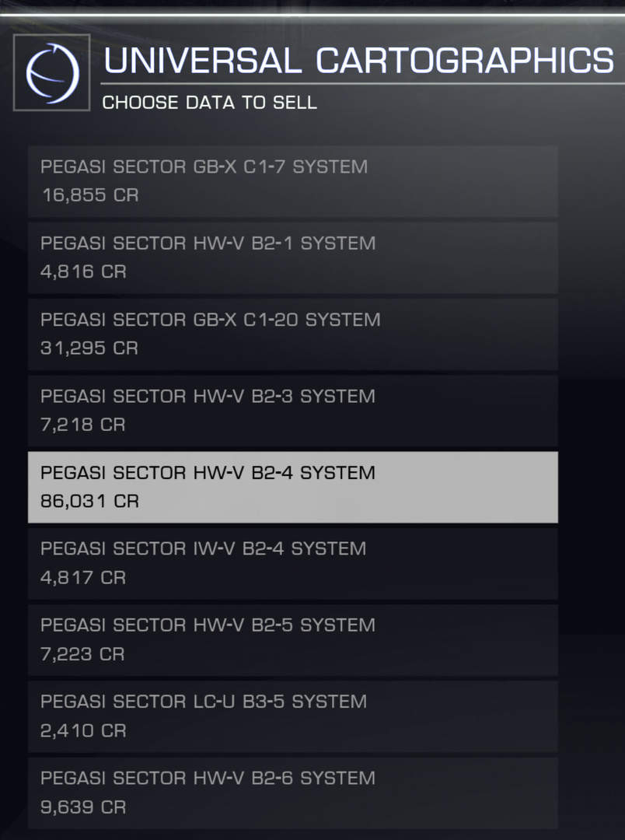625x840 pixels.
Task: Select Pegasi Sector IW-V B2-4 system entry
Action: pos(293,564)
